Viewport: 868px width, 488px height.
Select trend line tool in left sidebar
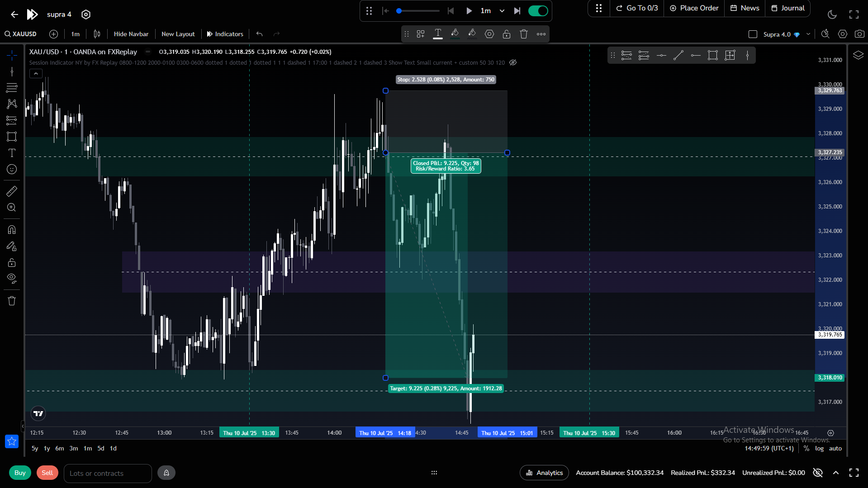pos(12,71)
